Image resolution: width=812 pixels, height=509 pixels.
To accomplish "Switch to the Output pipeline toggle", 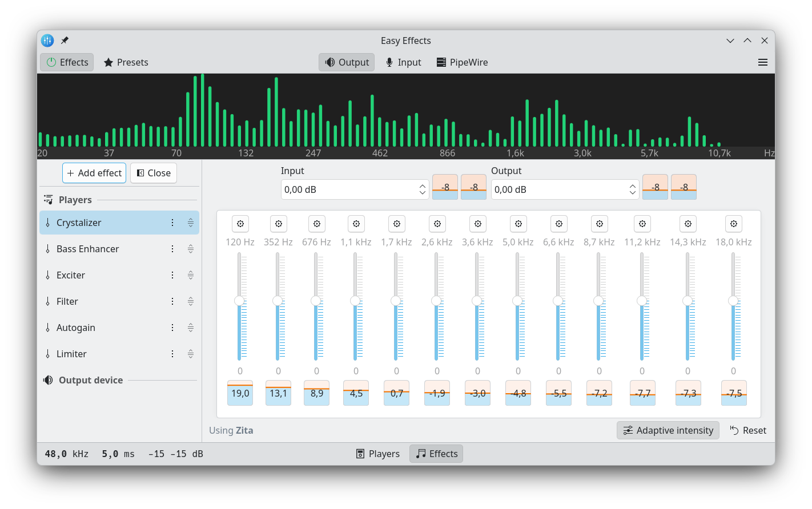I will click(x=347, y=62).
